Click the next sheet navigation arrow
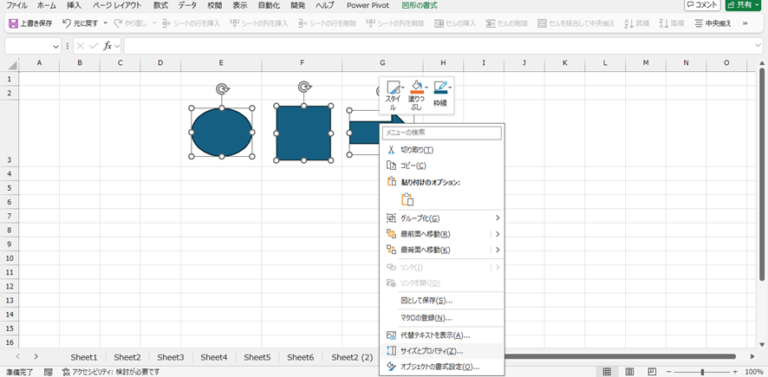 pos(36,356)
